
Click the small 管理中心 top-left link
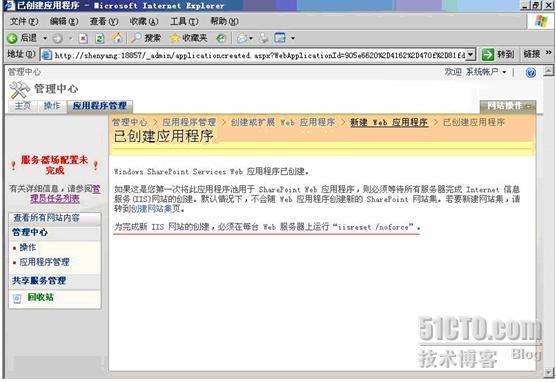[x=24, y=72]
